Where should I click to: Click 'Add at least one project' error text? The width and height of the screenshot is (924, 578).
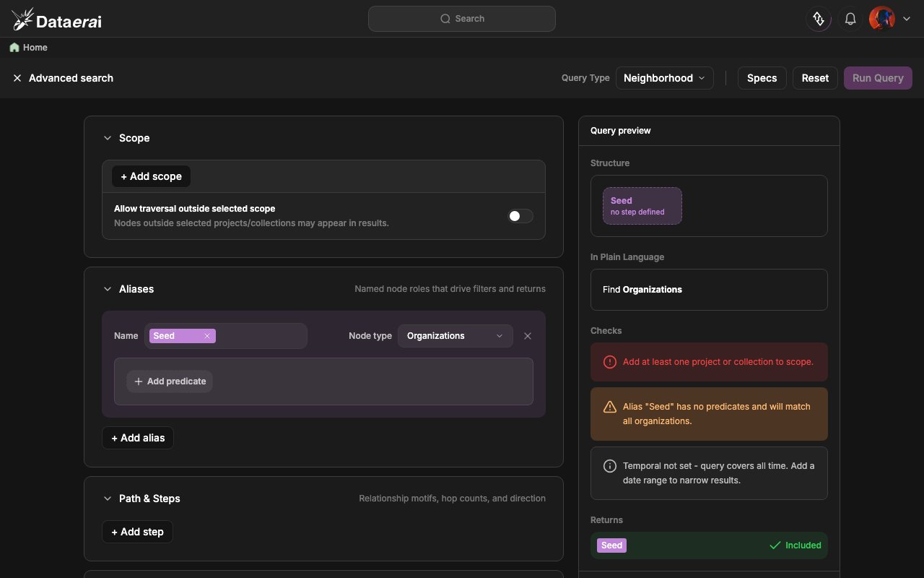718,362
